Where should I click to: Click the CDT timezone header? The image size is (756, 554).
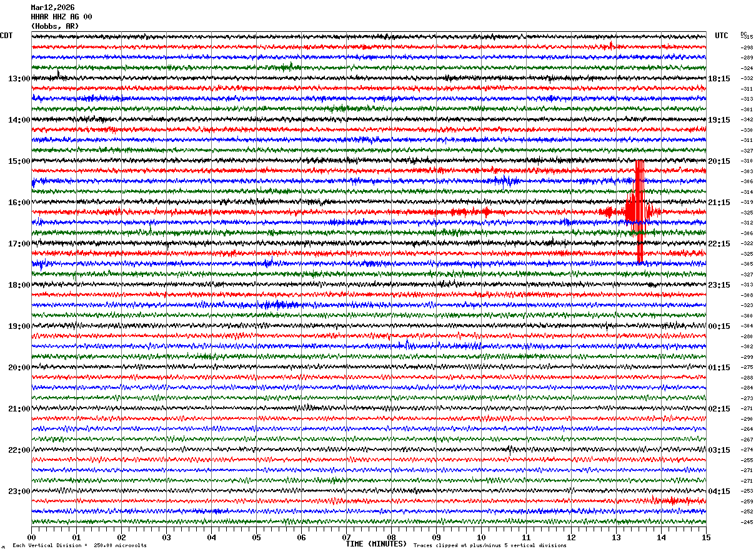coord(6,36)
